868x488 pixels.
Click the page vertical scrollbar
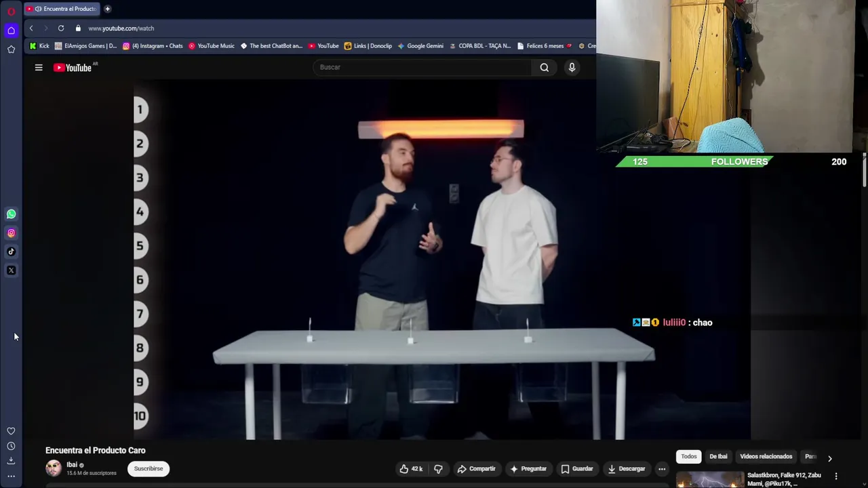pos(865,169)
